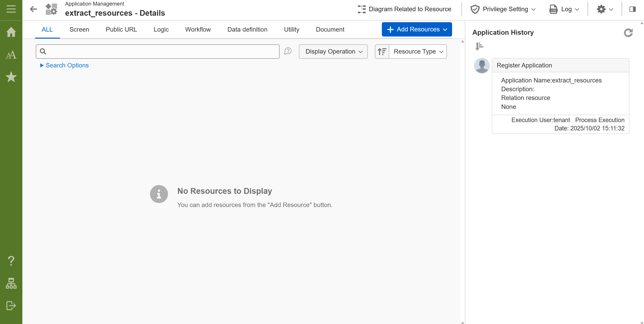
Task: Toggle history sort order icon
Action: tap(479, 46)
